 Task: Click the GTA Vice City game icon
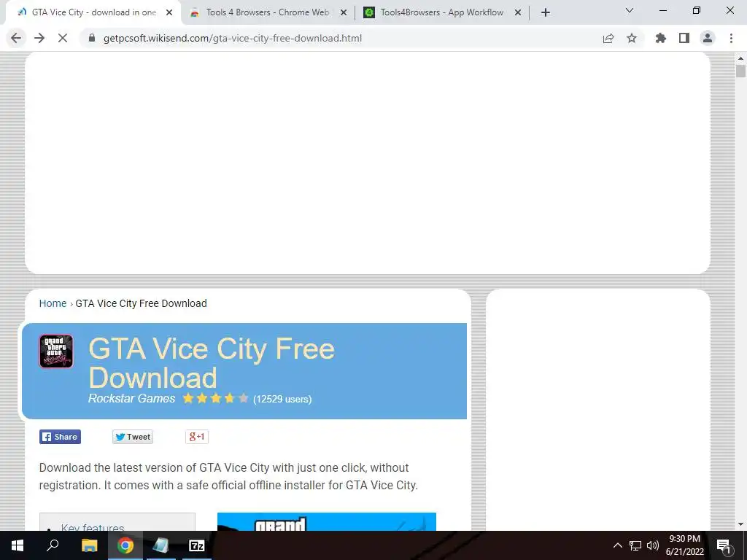56,351
